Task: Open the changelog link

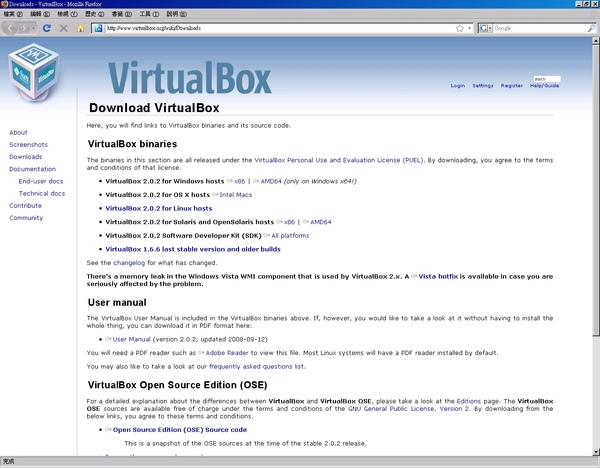Action: pyautogui.click(x=129, y=263)
